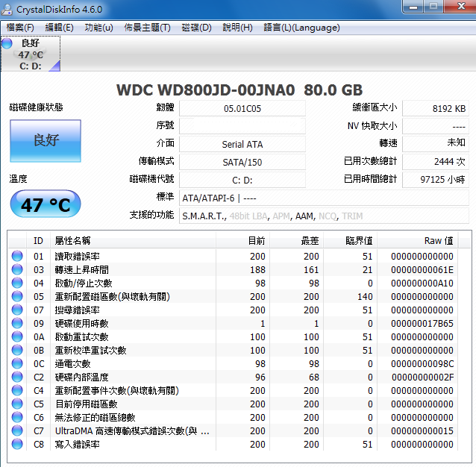
Task: Open the 佈景主題(T) menu
Action: point(147,28)
